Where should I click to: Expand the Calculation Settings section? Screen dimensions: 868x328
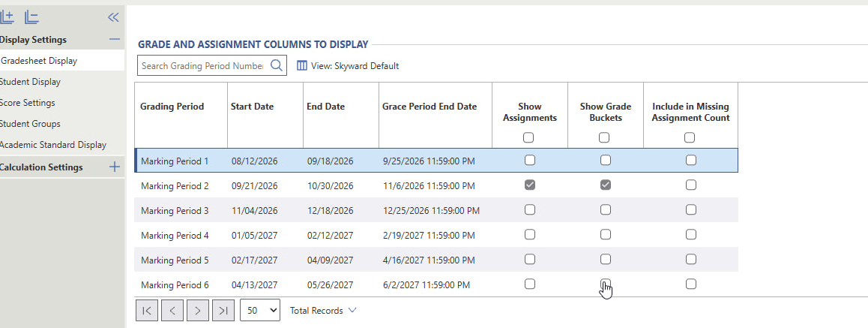tap(115, 167)
